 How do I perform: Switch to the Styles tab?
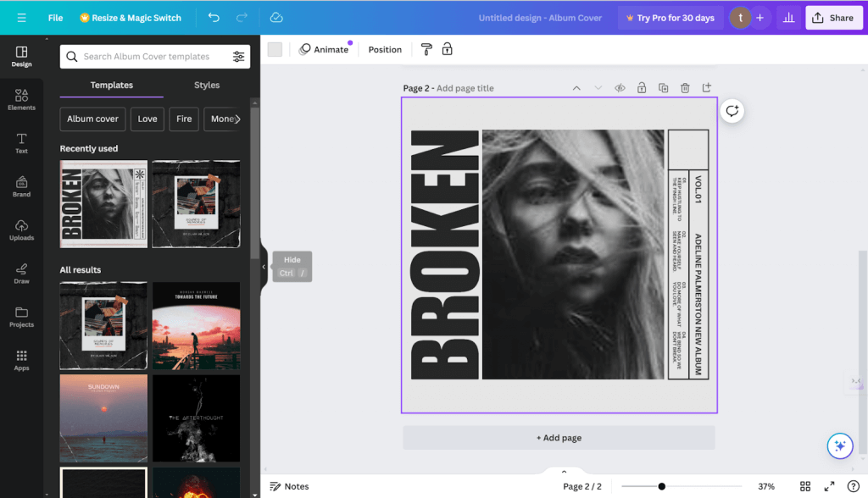pos(206,86)
